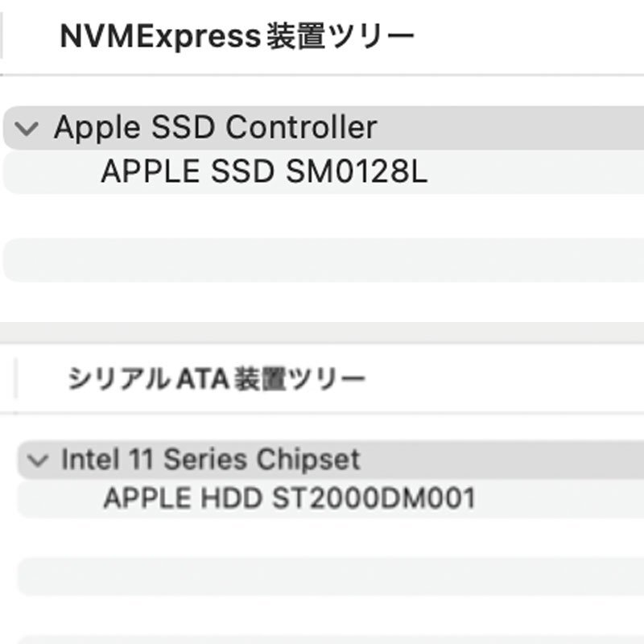The height and width of the screenshot is (644, 644).
Task: Select the Intel 11 Series Chipset row
Action: point(211,460)
